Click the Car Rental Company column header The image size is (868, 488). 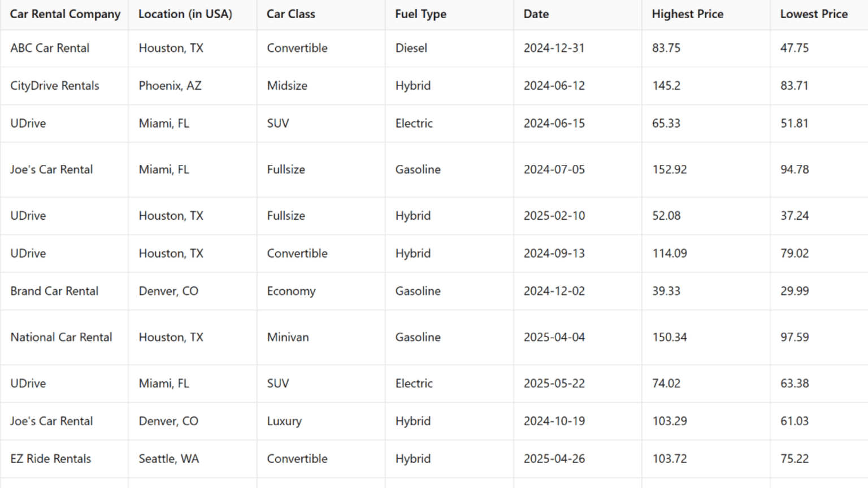[x=65, y=14]
